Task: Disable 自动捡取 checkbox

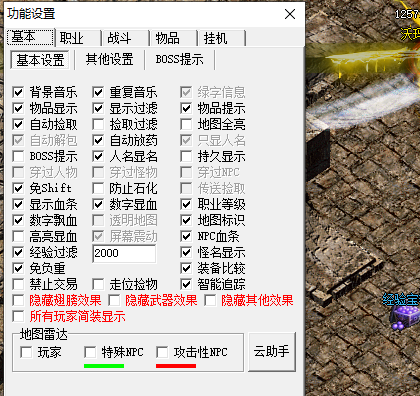Action: click(x=18, y=124)
